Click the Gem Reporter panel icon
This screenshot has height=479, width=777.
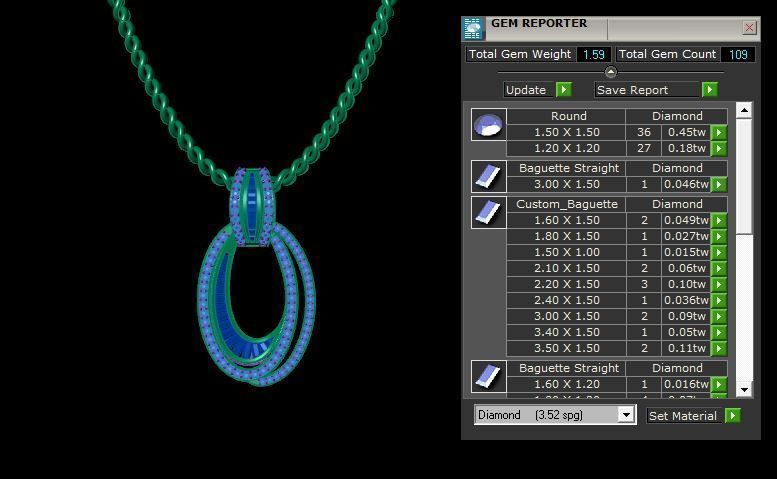473,29
